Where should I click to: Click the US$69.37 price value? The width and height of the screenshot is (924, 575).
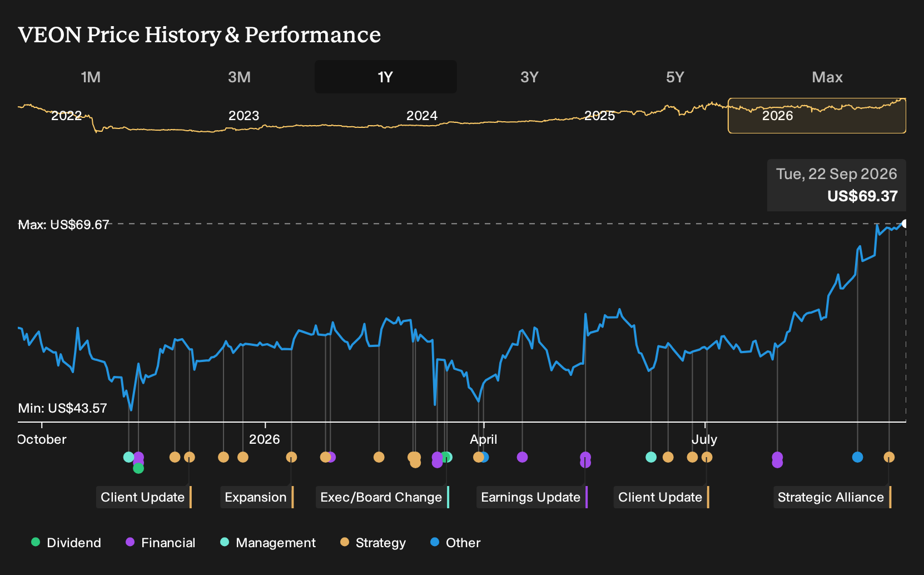click(862, 196)
